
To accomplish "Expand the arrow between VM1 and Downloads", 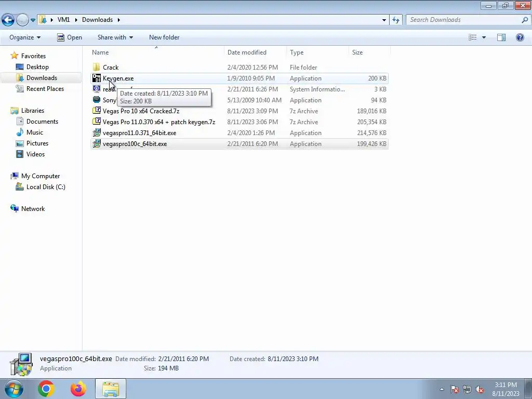I will pos(76,20).
